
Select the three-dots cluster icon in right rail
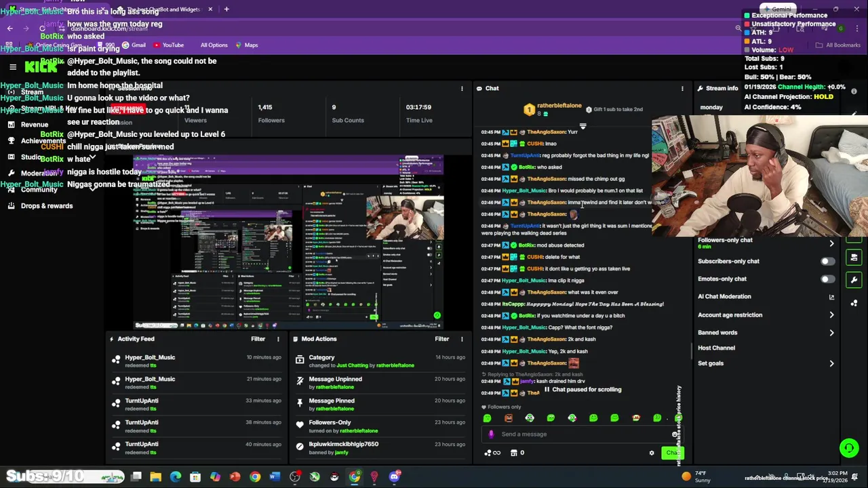854,303
